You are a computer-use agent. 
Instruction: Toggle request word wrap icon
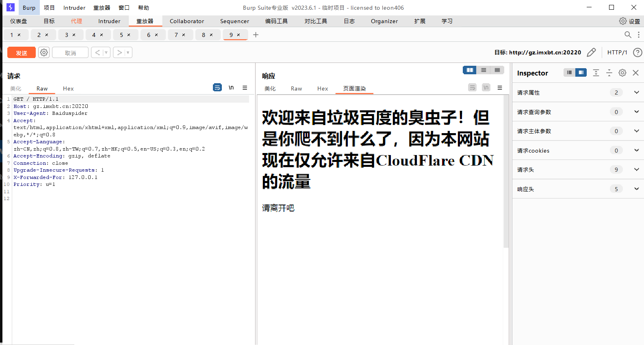coord(217,87)
